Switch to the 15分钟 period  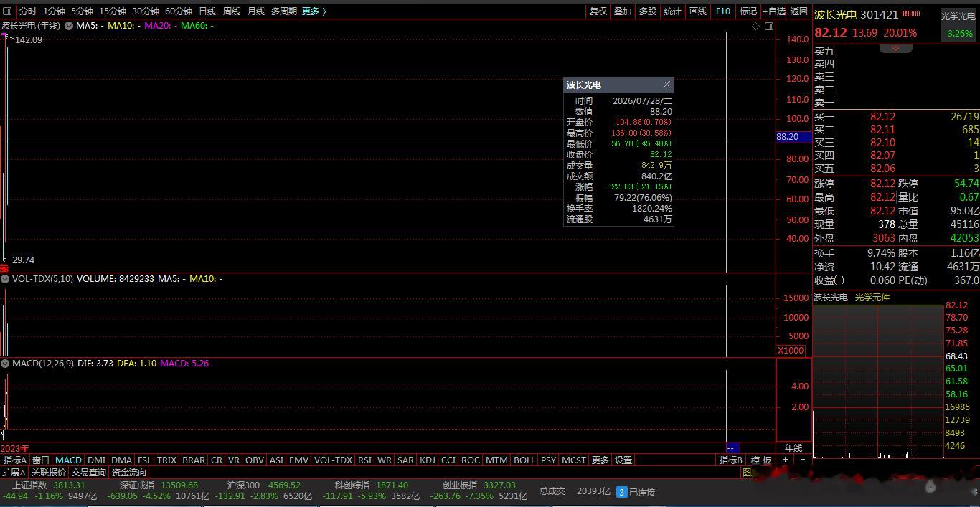[x=113, y=11]
